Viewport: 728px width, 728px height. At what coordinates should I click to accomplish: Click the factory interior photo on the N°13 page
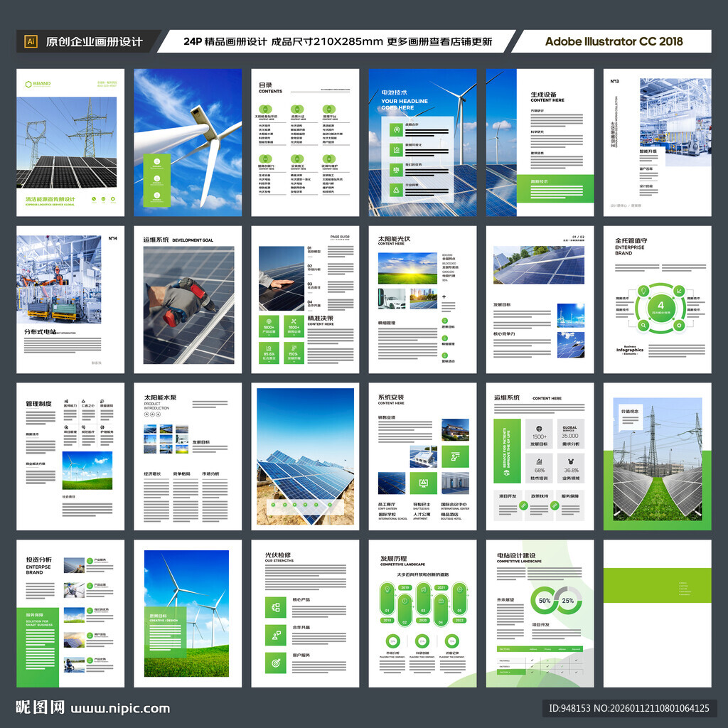point(675,122)
